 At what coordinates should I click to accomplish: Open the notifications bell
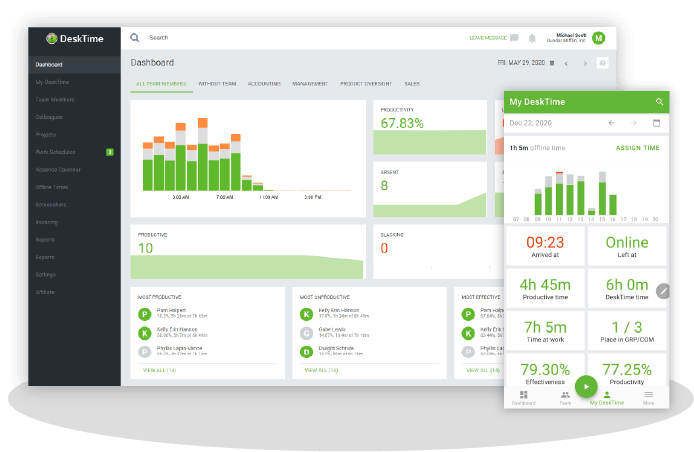point(532,38)
